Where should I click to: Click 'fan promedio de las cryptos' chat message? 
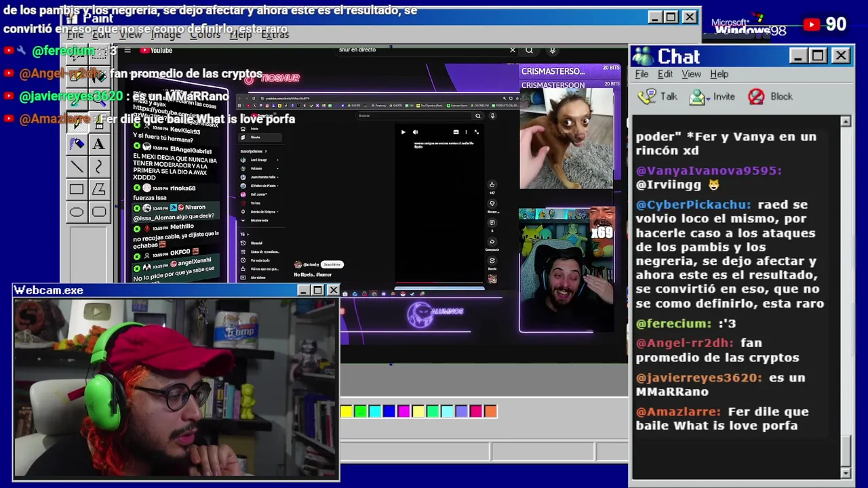coord(717,350)
